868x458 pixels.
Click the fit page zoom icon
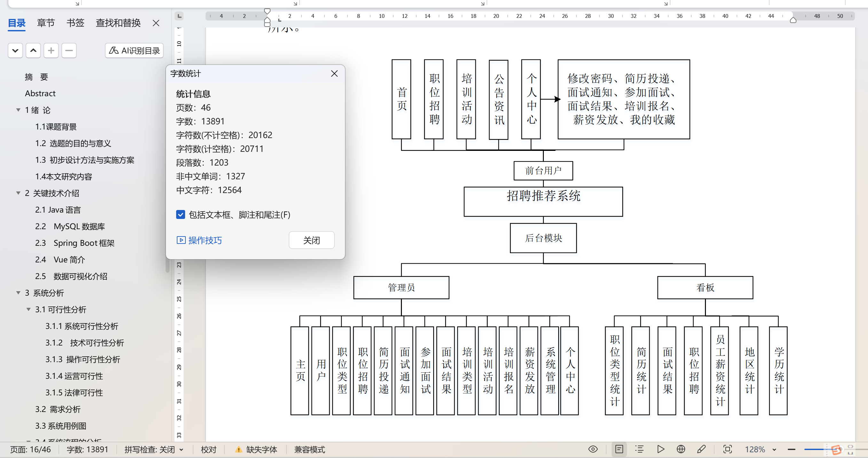727,449
